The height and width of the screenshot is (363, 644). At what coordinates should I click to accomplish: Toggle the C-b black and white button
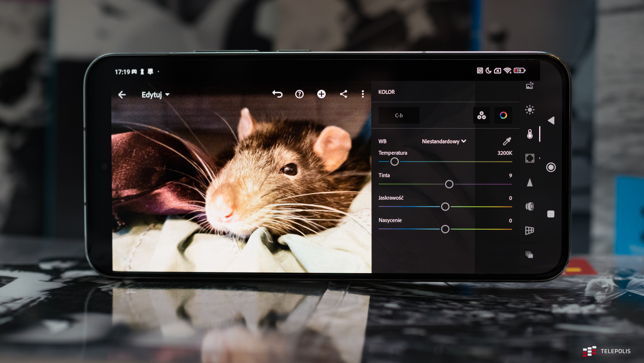[399, 115]
